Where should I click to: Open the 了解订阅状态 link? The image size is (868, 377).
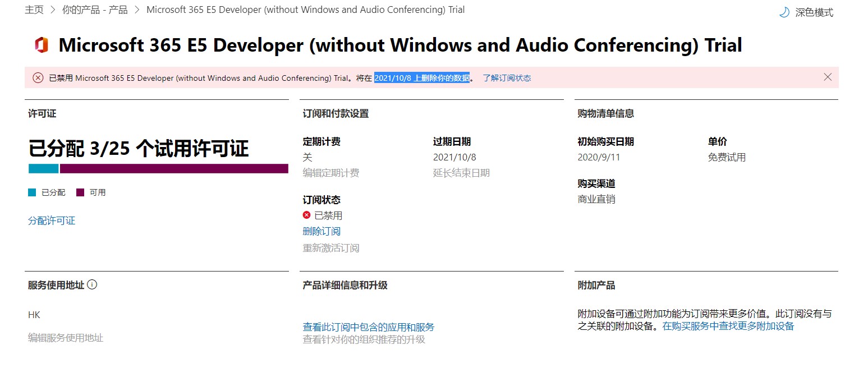click(507, 78)
